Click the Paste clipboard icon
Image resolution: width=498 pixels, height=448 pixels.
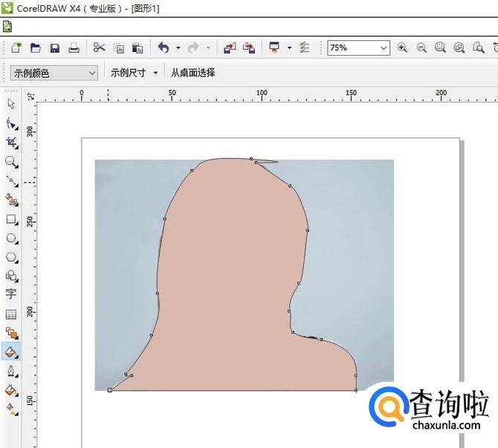coord(138,48)
